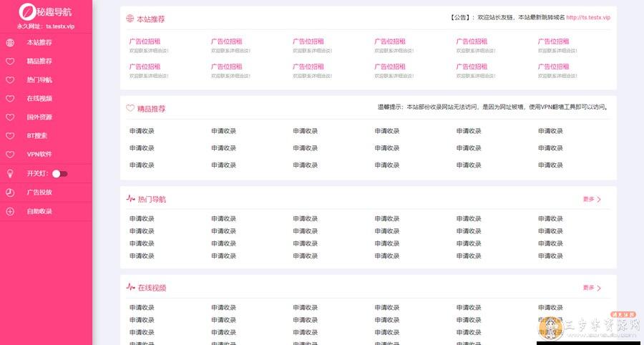The height and width of the screenshot is (345, 644).
Task: Open 在线视频 in the sidebar menu
Action: 39,99
